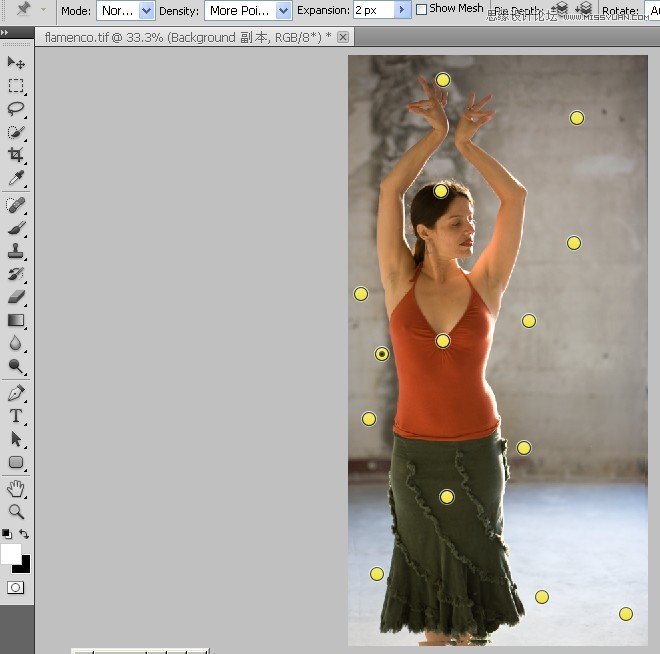660x654 pixels.
Task: Expand the toolbox with double-arrow
Action: click(x=5, y=32)
